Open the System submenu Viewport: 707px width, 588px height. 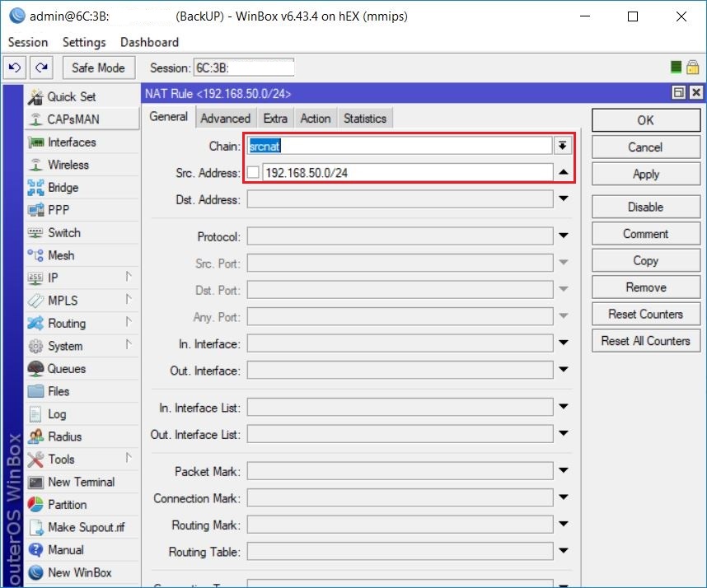coord(82,346)
